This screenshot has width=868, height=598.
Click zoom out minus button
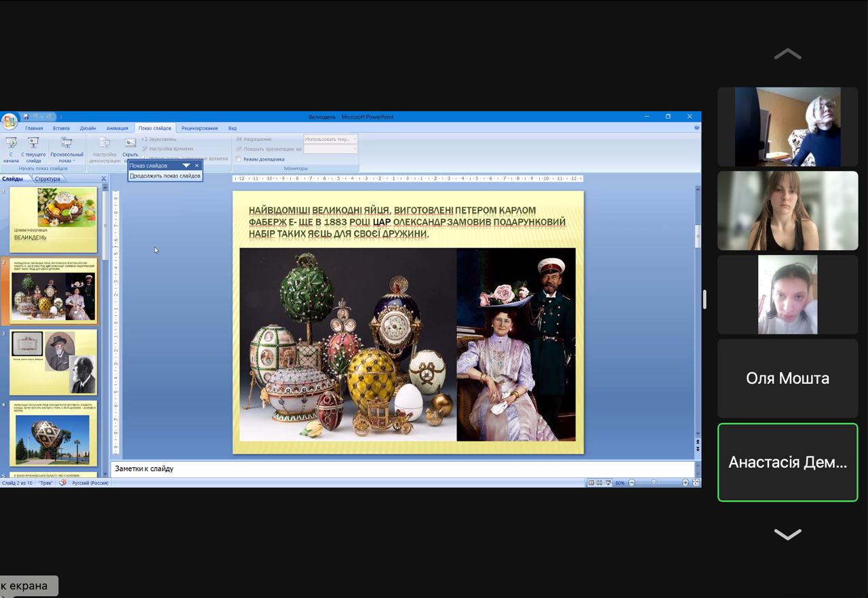631,483
